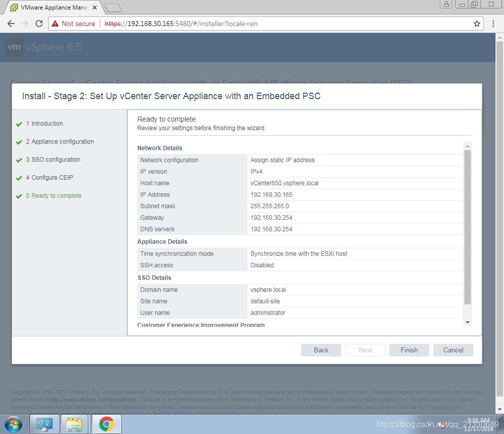The height and width of the screenshot is (434, 504).
Task: Click the Appliance Details heading
Action: [x=162, y=242]
